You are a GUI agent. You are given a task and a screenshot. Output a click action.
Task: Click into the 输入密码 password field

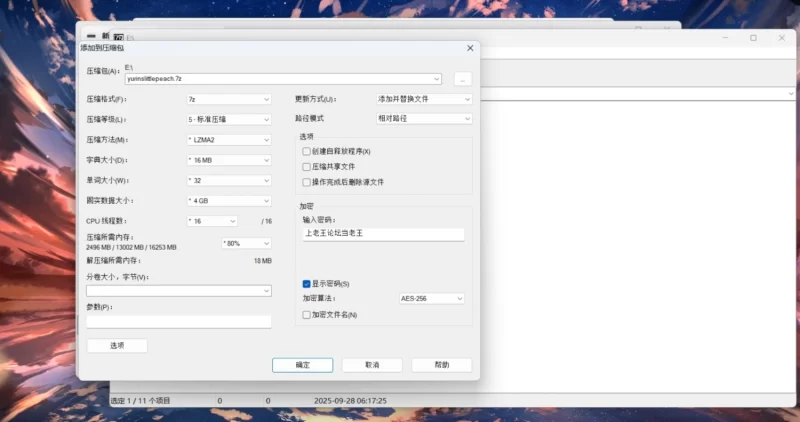click(x=383, y=234)
